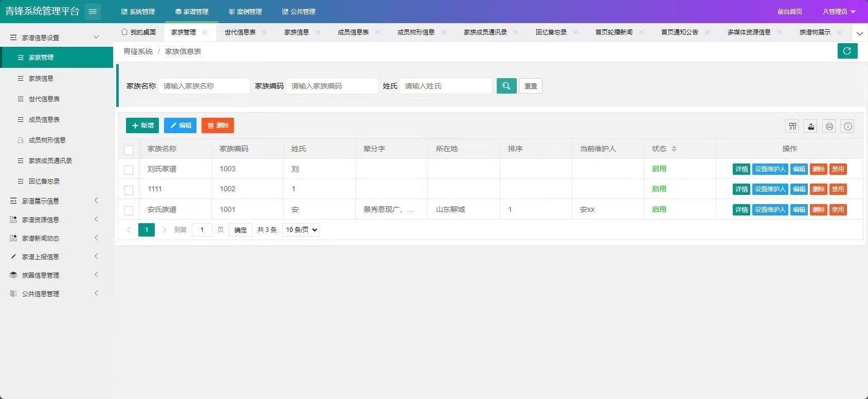Sort the table by 状态 arrows
The image size is (868, 399).
coord(674,149)
